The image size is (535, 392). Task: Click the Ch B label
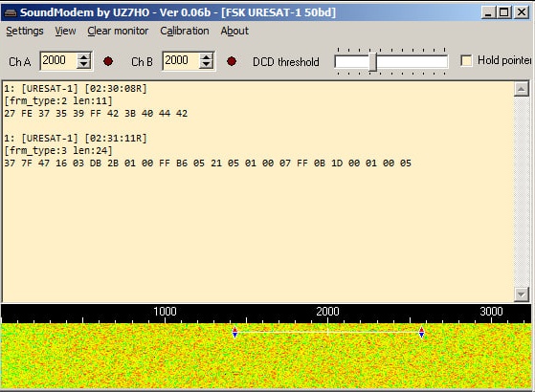(142, 62)
